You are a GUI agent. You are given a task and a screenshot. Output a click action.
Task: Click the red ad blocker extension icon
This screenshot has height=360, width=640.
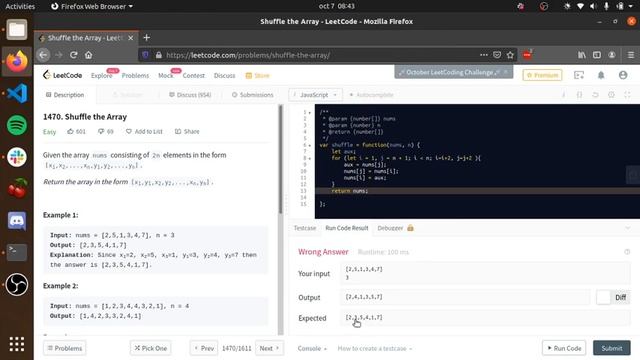click(527, 55)
